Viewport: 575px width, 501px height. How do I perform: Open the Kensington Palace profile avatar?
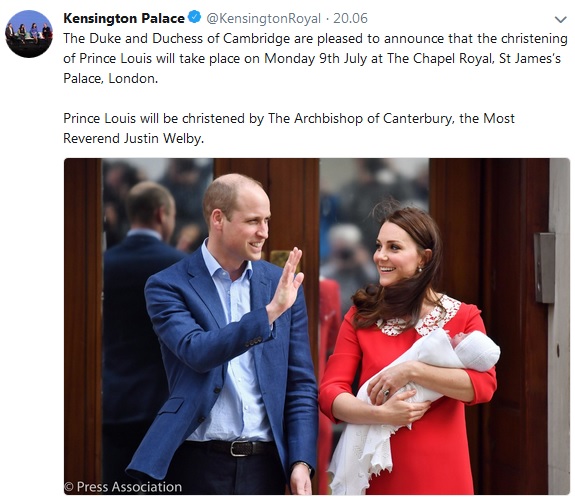click(29, 34)
